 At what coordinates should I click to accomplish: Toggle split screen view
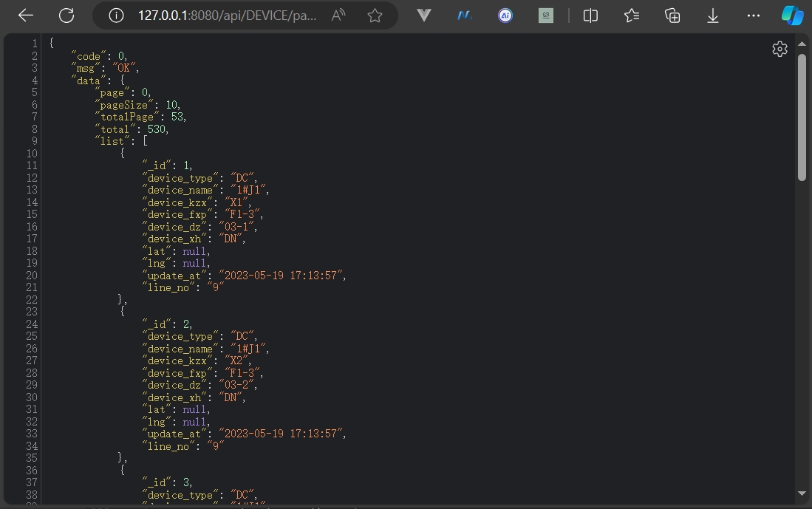(x=591, y=16)
